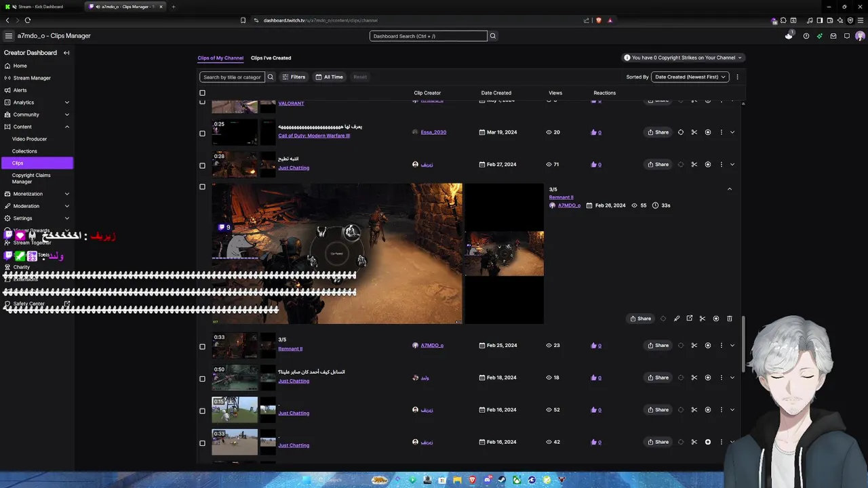This screenshot has width=868, height=488.
Task: Switch to Clips I've Created tab
Action: click(x=271, y=58)
